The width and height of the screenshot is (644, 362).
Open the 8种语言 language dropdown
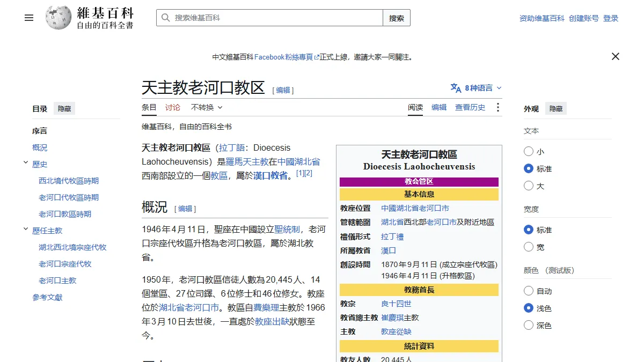pyautogui.click(x=476, y=88)
